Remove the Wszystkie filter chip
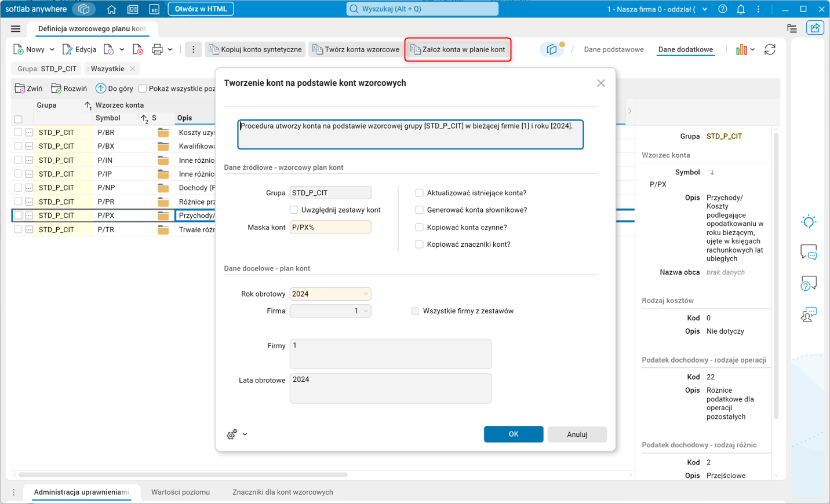This screenshot has width=830, height=504. pos(133,69)
